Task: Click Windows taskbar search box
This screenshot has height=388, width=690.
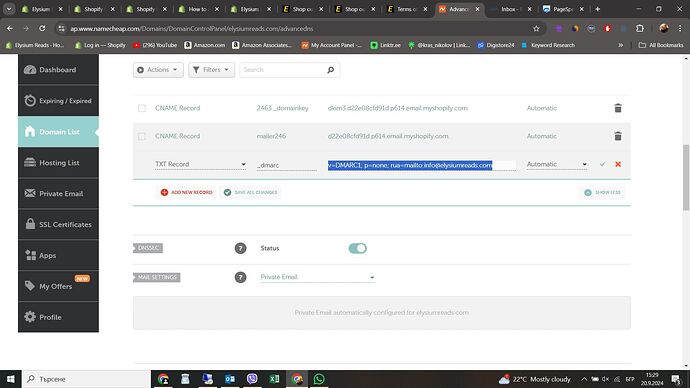Action: tap(86, 379)
